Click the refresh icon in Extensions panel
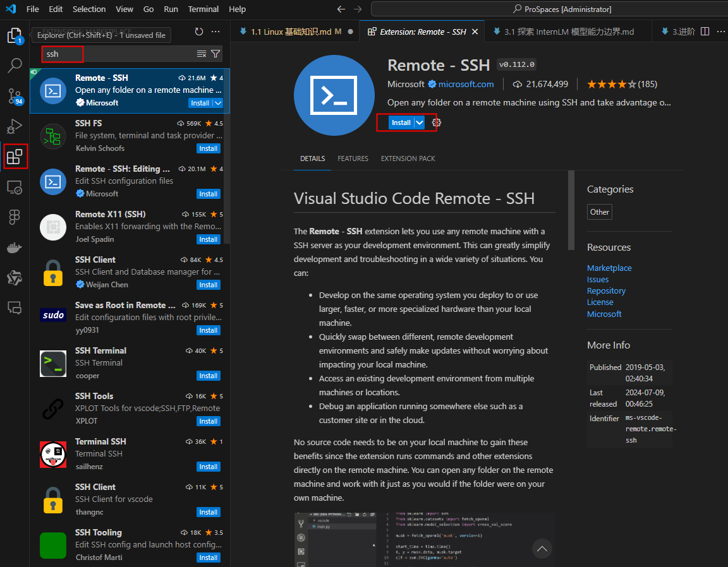Viewport: 728px width, 567px height. click(199, 32)
